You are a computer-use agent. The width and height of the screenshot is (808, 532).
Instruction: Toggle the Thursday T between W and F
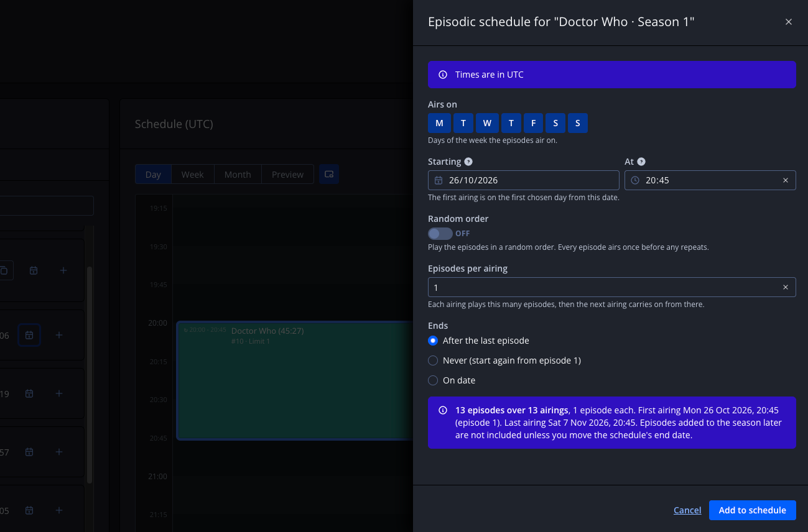[511, 123]
